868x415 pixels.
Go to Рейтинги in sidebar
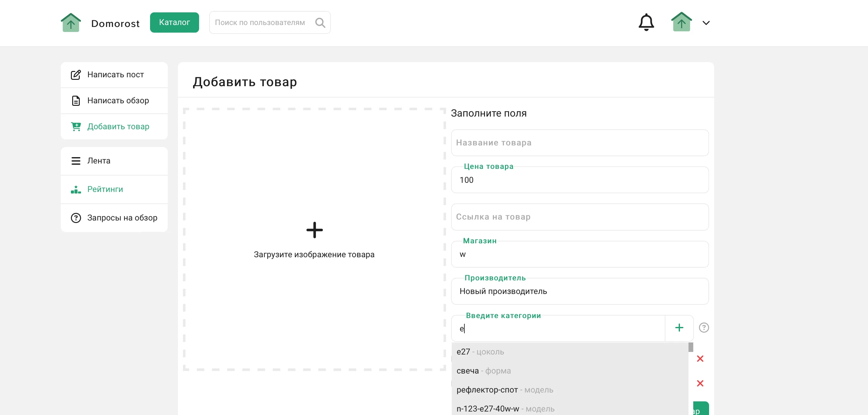[x=105, y=189]
